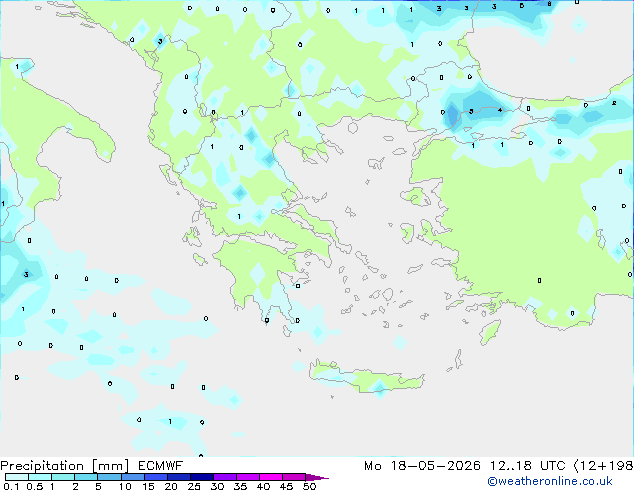
Task: Click the 'ECMWF' model label
Action: pos(161,466)
